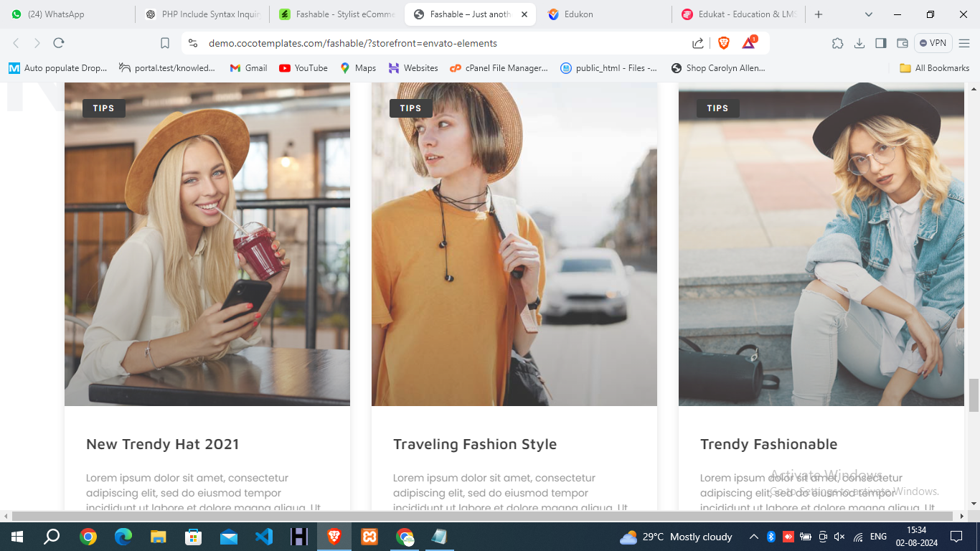
Task: Click the bookmark this page icon
Action: pos(165,43)
